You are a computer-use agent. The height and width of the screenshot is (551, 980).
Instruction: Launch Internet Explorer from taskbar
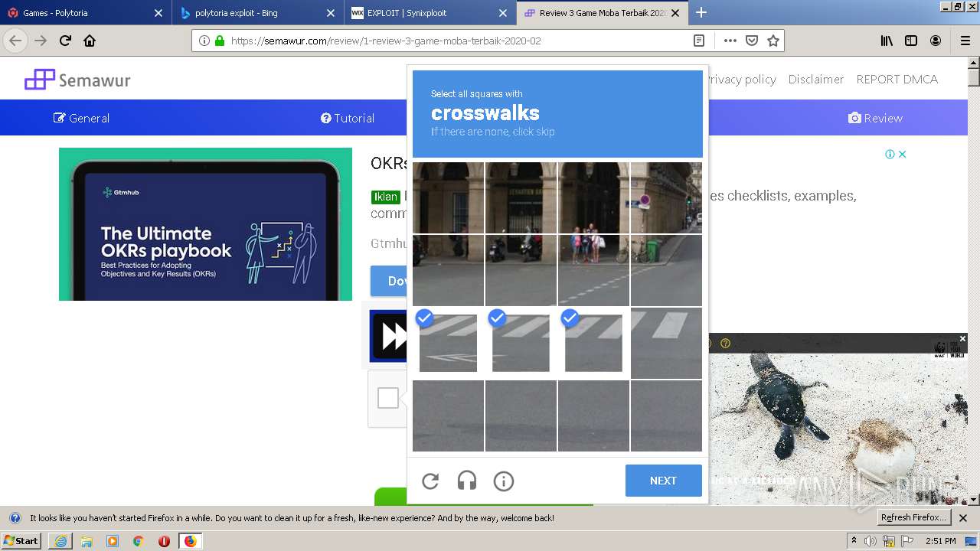[60, 541]
